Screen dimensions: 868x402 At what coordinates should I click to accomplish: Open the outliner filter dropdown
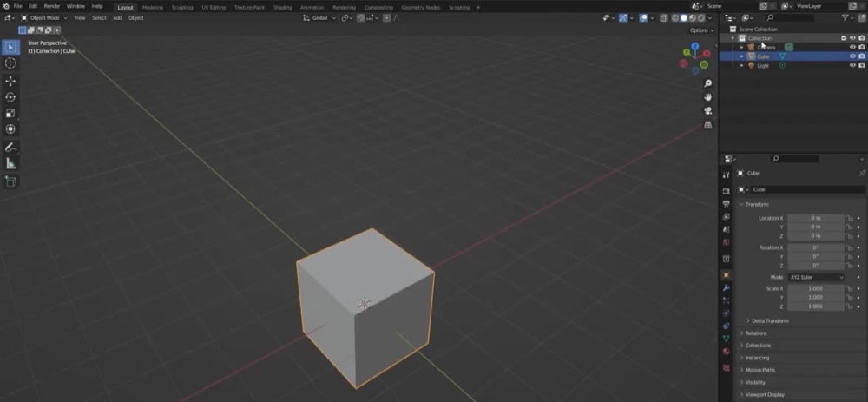click(847, 18)
